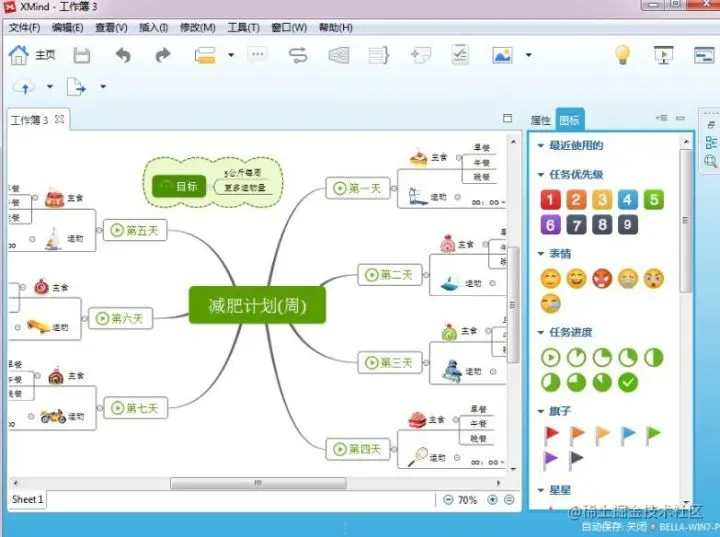This screenshot has height=537, width=720.
Task: Collapse the 第一天 branch toggle
Action: point(394,188)
